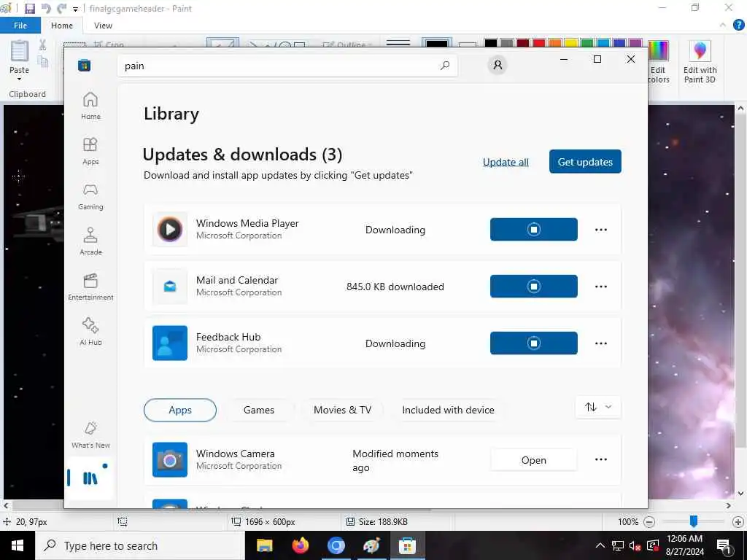Click Edit colors in Paint ribbon

point(659,63)
